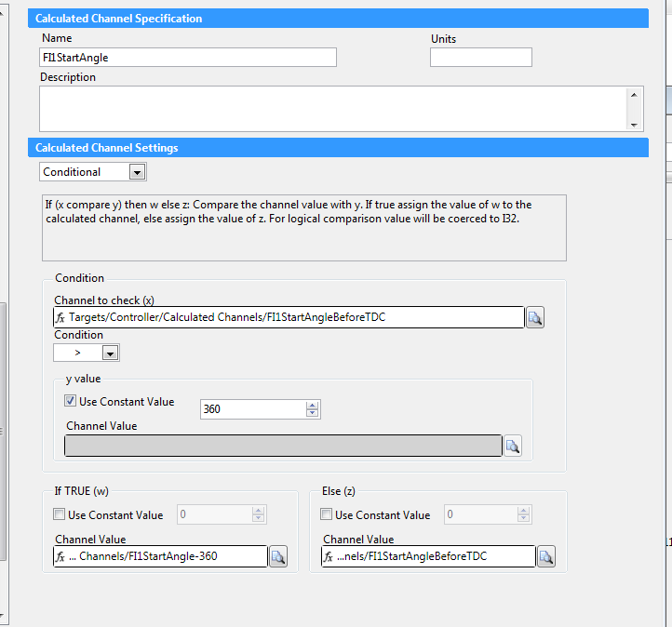This screenshot has width=672, height=627.
Task: Click the Name field containing FI1StartAngle
Action: pos(188,58)
